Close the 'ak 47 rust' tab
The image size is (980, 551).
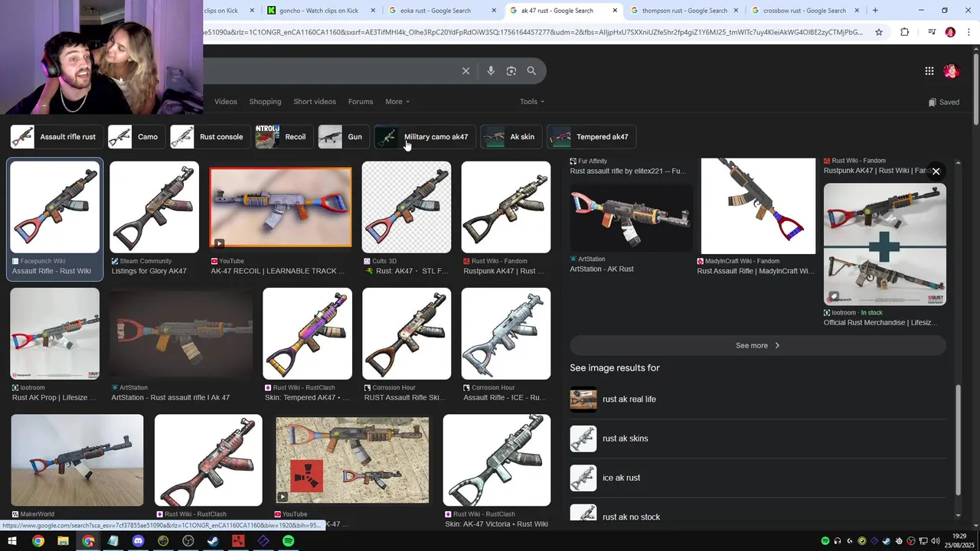pyautogui.click(x=615, y=11)
